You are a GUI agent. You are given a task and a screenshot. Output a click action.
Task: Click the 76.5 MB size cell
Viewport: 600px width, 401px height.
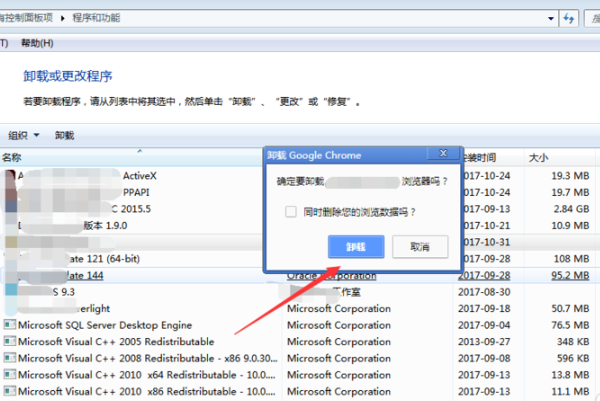coord(570,325)
